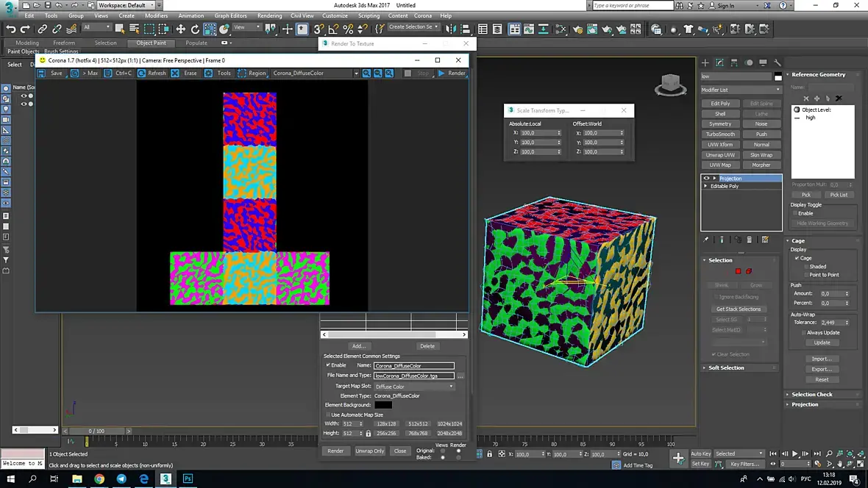868x488 pixels.
Task: Open the Modifier List dropdown
Action: (x=741, y=90)
